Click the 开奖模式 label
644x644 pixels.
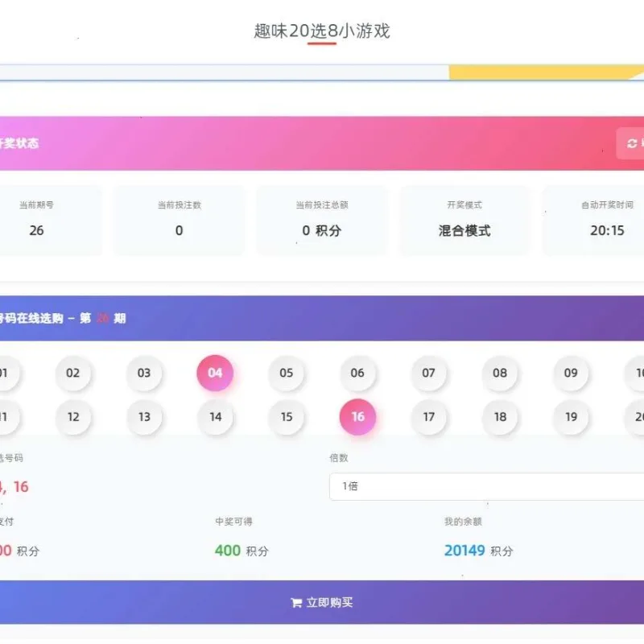(x=464, y=204)
